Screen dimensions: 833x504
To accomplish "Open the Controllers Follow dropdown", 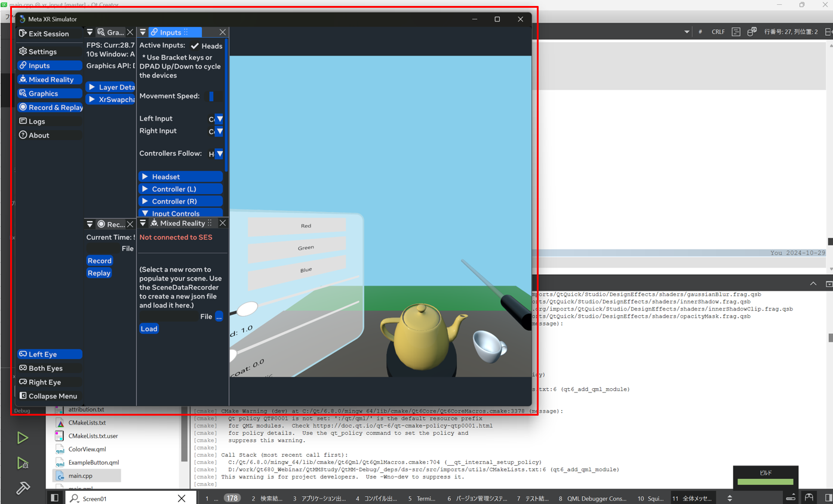I will coord(219,154).
